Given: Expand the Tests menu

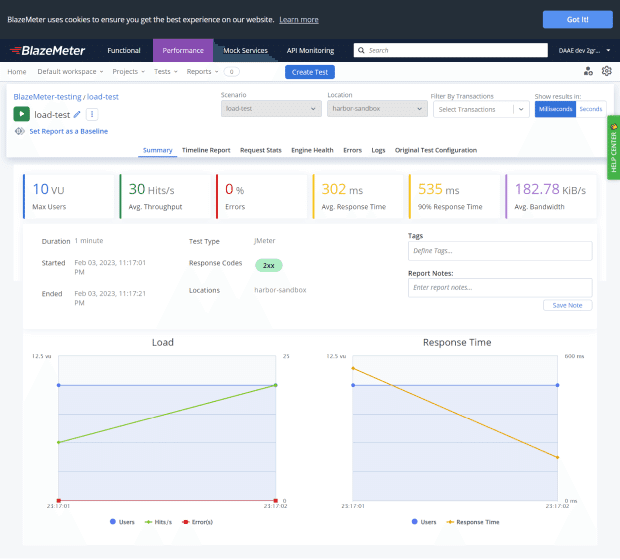Looking at the screenshot, I should point(166,72).
